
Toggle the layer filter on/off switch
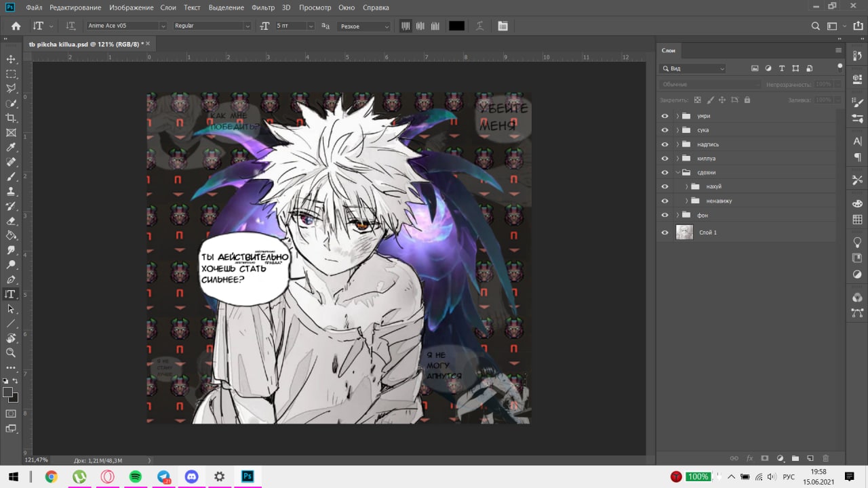[x=840, y=67]
